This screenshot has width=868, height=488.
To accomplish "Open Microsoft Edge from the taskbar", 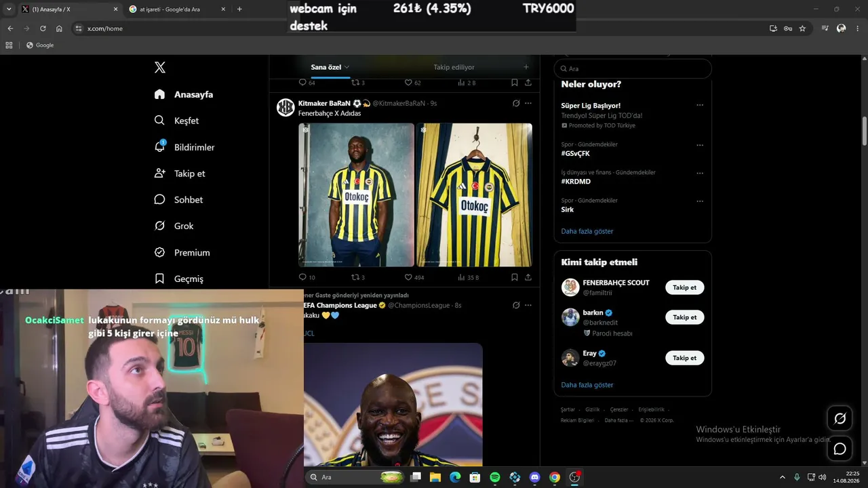I will tap(455, 477).
